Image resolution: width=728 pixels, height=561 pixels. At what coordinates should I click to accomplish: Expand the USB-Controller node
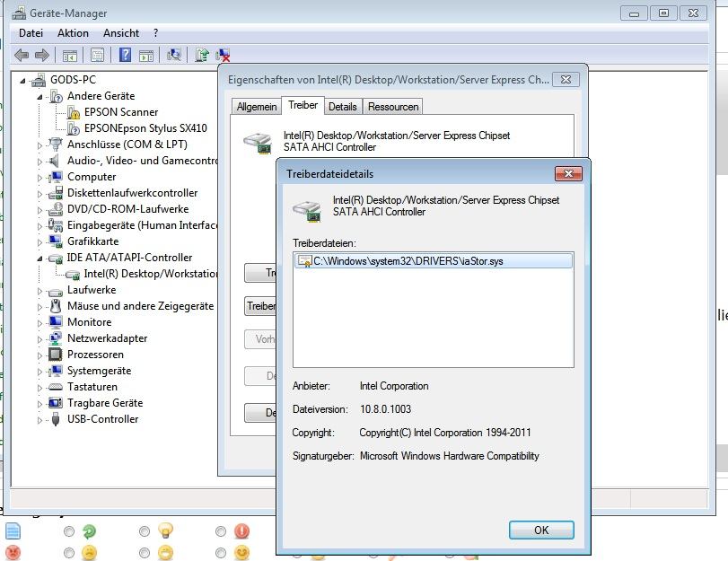(39, 420)
